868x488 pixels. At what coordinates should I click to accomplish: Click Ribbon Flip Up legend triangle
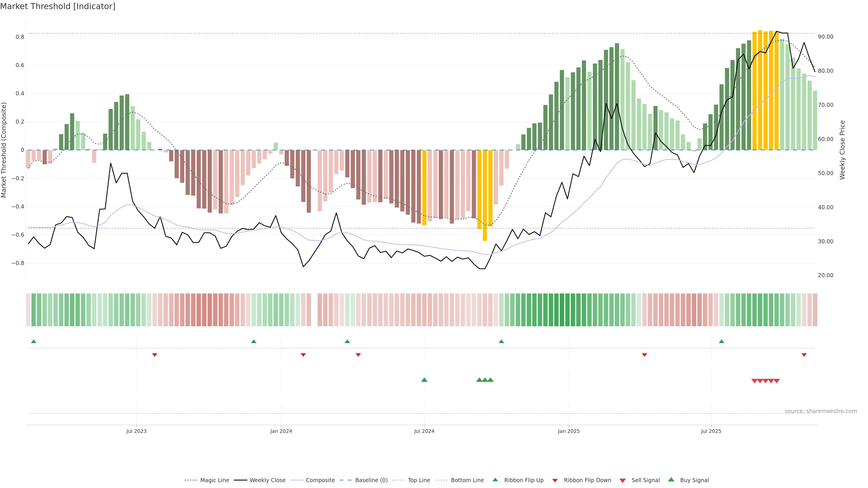495,480
